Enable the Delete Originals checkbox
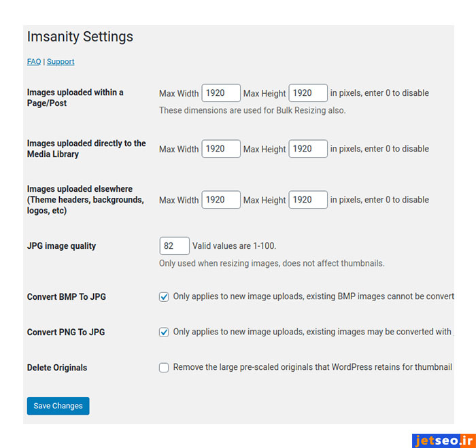The width and height of the screenshot is (476, 448). (x=164, y=368)
